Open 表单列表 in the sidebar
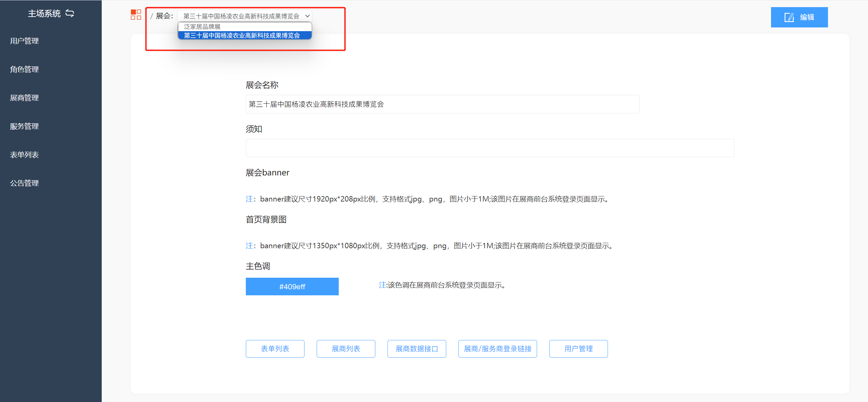868x402 pixels. [24, 155]
